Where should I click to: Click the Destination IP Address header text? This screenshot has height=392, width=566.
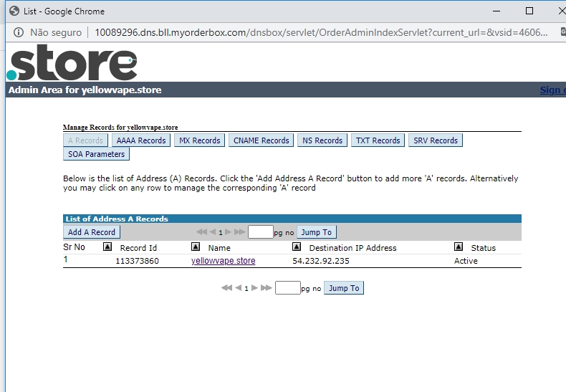coord(352,248)
